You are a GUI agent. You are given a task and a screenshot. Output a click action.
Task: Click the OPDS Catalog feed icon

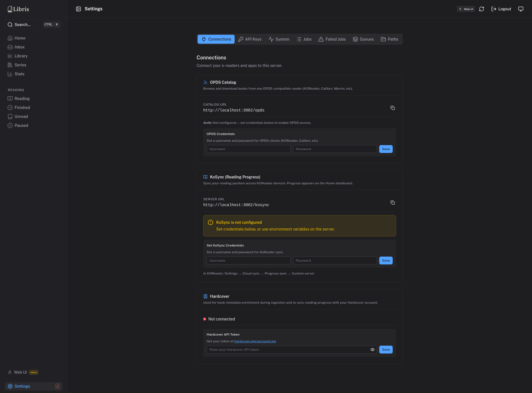205,82
